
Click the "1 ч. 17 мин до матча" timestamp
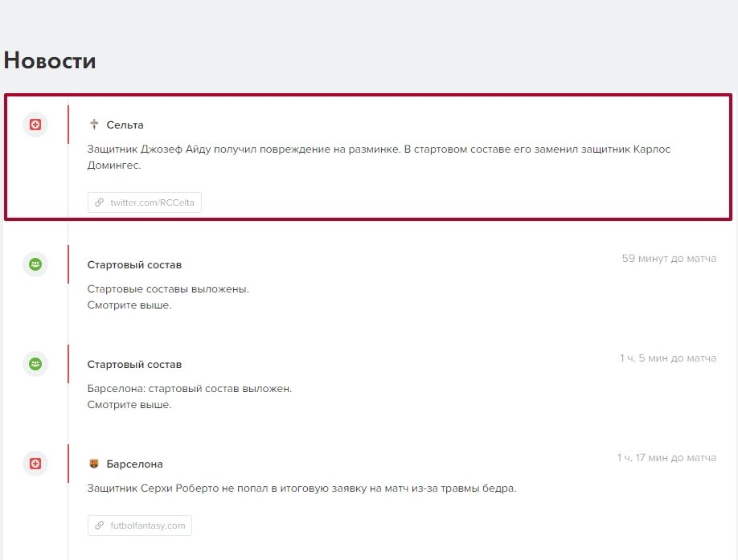click(666, 458)
